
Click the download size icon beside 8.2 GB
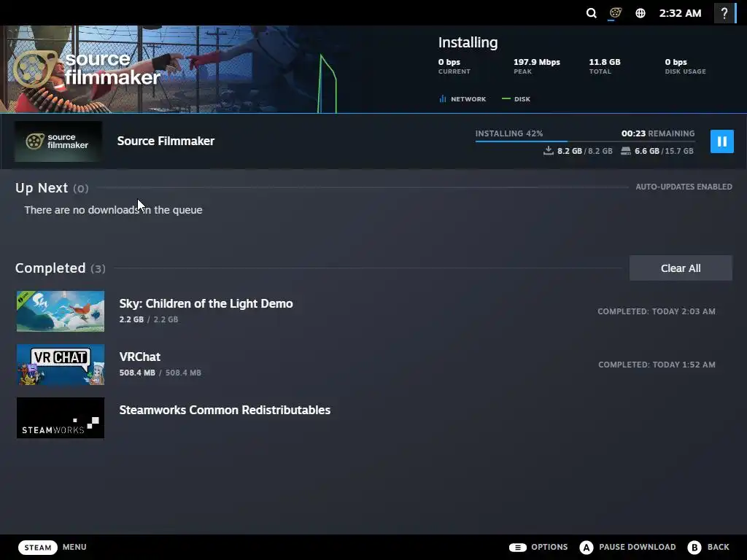pyautogui.click(x=549, y=150)
